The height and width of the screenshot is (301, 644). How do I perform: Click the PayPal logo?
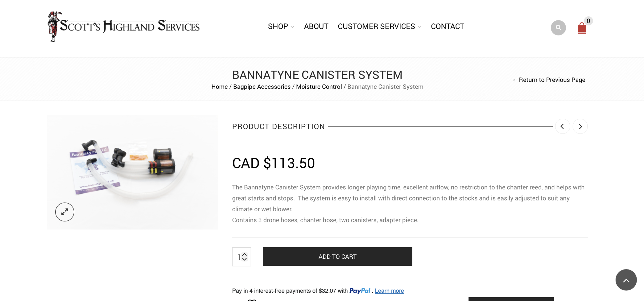point(359,291)
